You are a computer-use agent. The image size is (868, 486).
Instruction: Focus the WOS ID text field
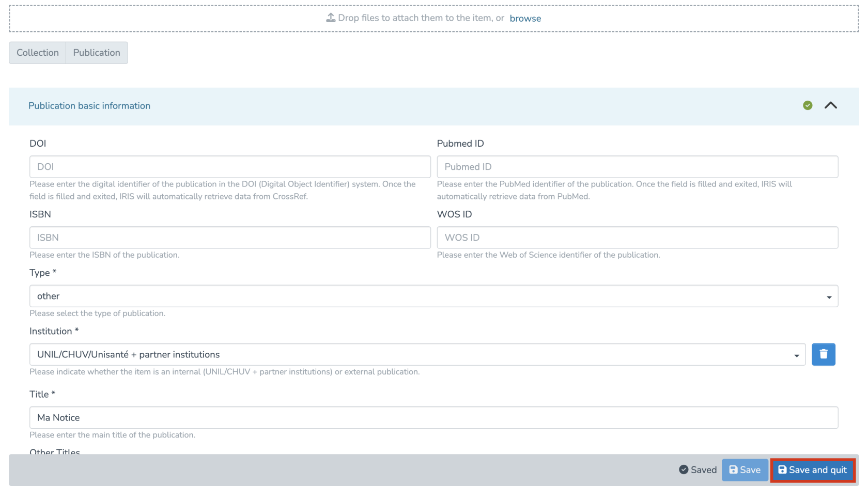click(637, 238)
